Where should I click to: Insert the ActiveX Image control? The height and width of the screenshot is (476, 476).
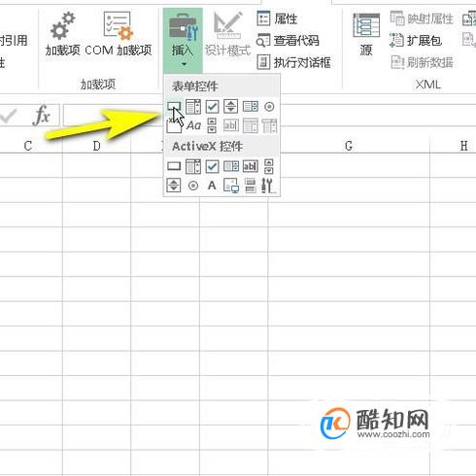(231, 186)
